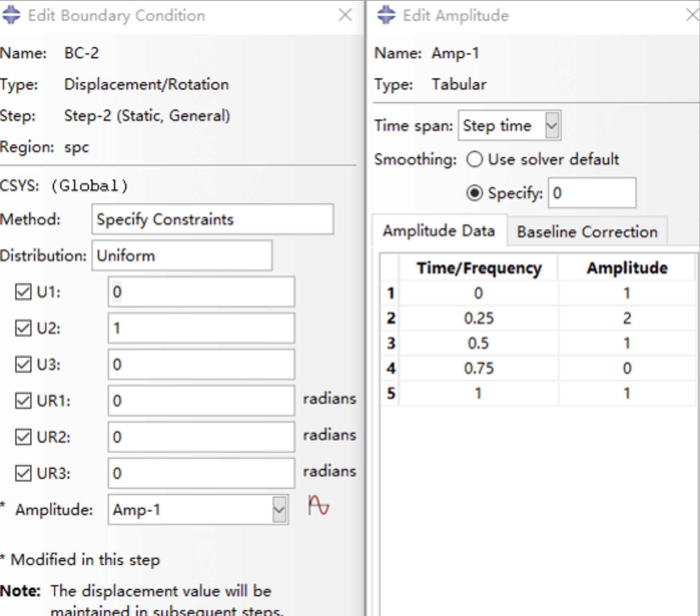The height and width of the screenshot is (616, 700).
Task: Select row 2 header in amplitude table
Action: point(391,318)
